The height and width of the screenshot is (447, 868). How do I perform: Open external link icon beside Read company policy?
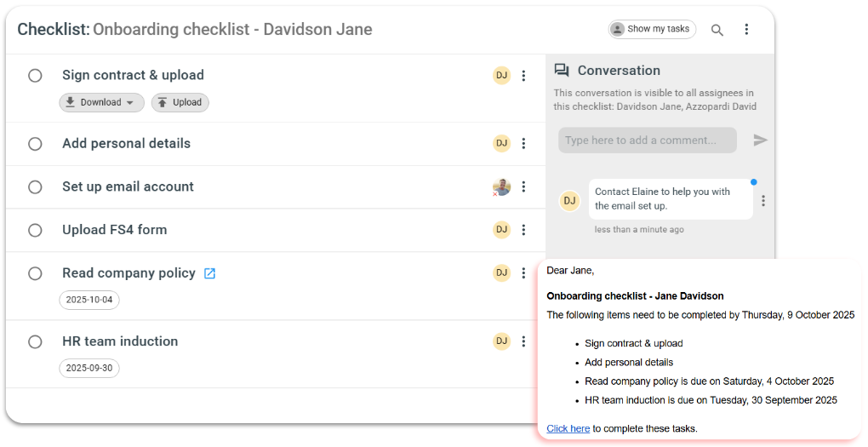209,273
